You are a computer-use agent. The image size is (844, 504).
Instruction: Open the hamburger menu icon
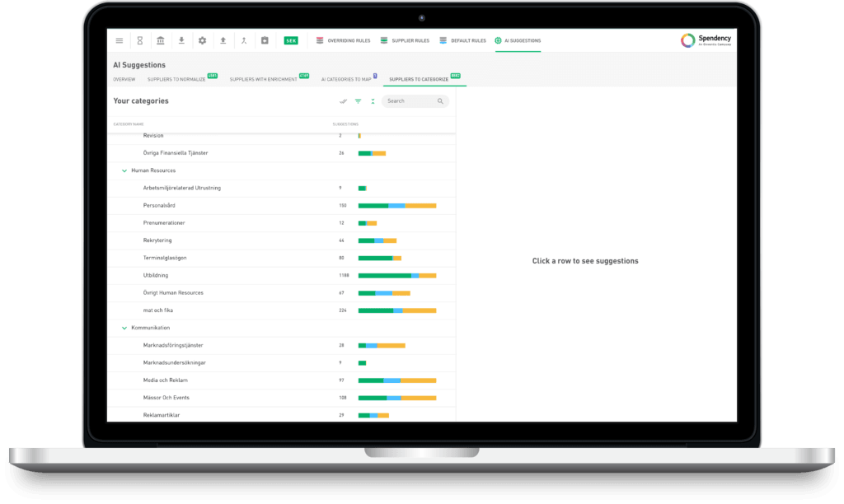pos(120,40)
